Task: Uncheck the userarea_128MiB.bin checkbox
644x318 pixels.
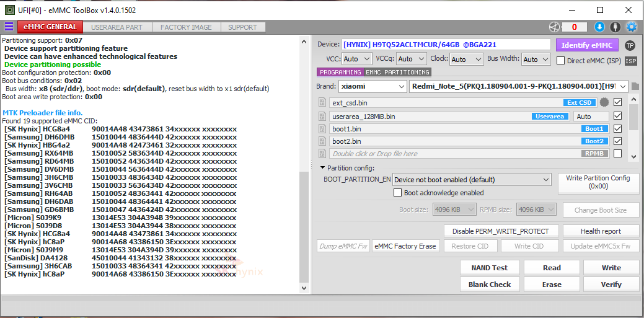Action: click(618, 116)
